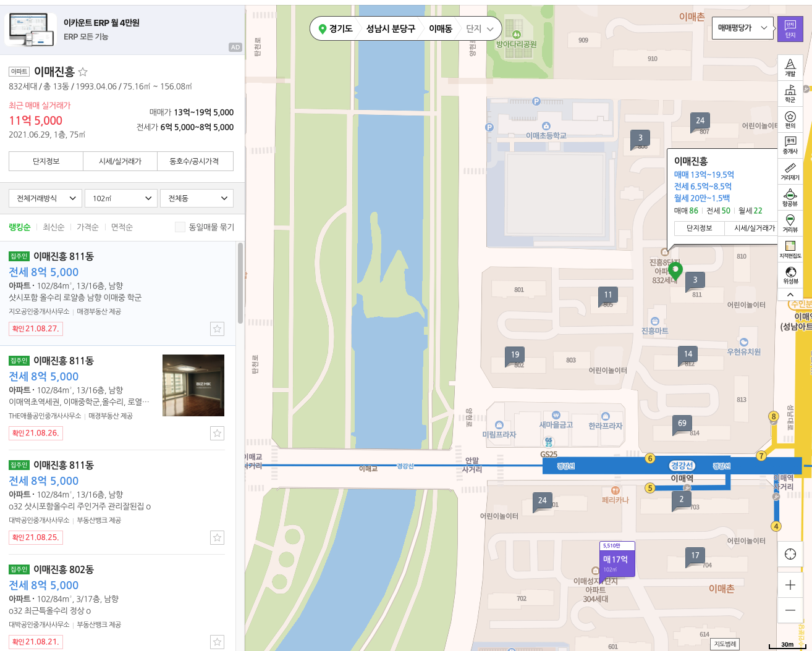Select the 거리재기 distance measuring tool

790,171
